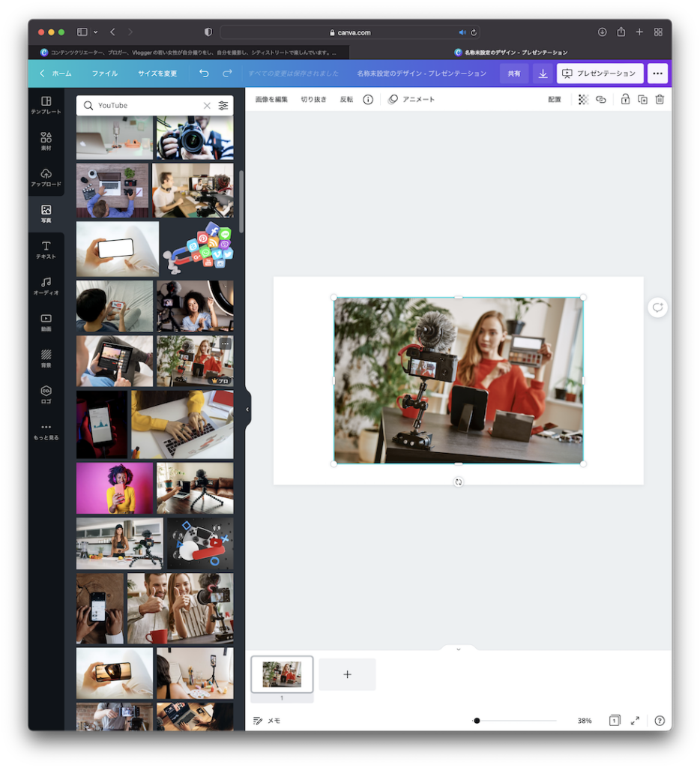Duplicate the selected element
Screen dimensions: 700x768
point(642,99)
